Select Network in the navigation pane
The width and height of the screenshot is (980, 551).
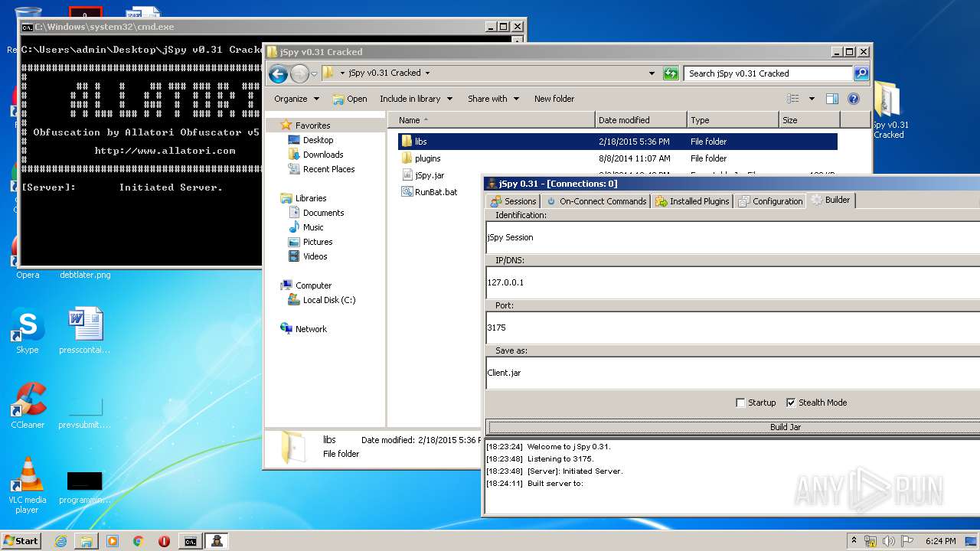pos(311,329)
